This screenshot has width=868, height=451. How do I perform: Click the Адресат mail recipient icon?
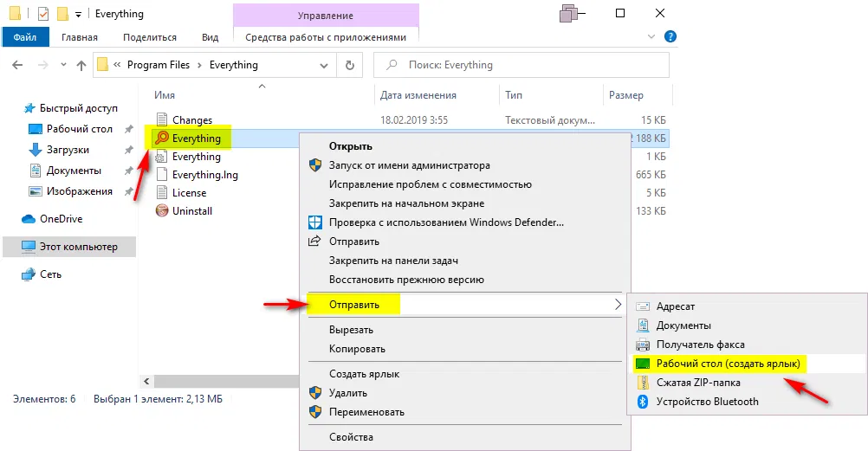pyautogui.click(x=643, y=306)
